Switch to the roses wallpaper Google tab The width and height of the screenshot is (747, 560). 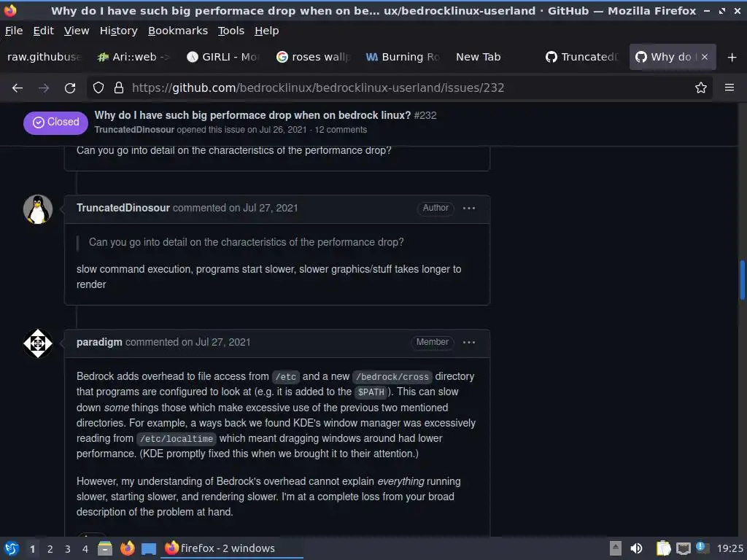pos(313,57)
